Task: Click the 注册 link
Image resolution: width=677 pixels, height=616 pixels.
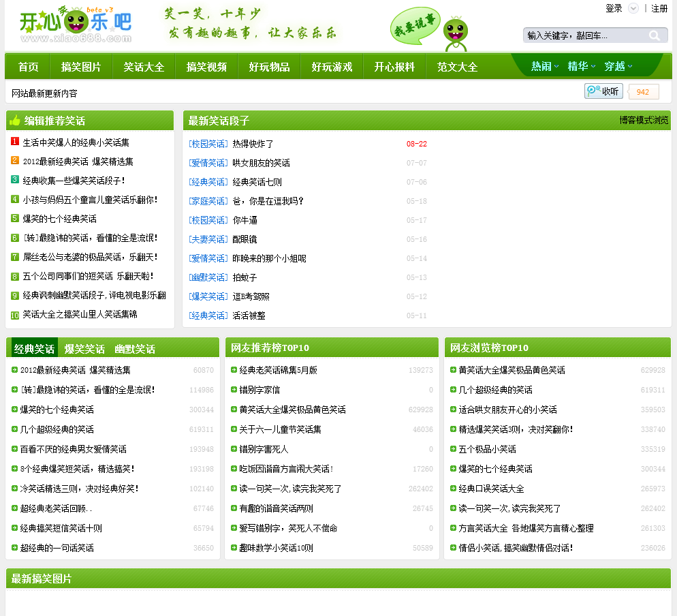Action: coord(659,8)
